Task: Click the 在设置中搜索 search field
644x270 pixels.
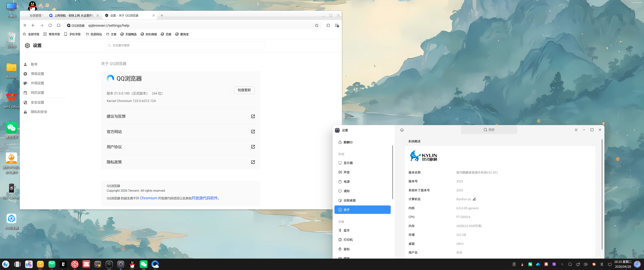Action: (185, 46)
